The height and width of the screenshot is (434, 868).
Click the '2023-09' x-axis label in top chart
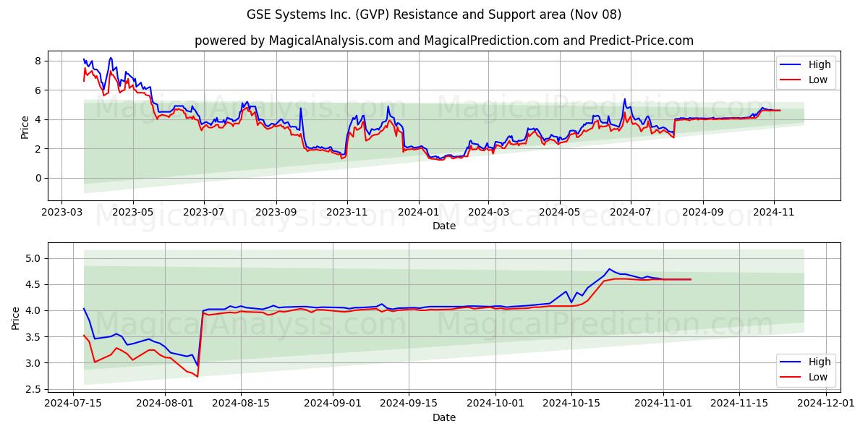coord(276,213)
